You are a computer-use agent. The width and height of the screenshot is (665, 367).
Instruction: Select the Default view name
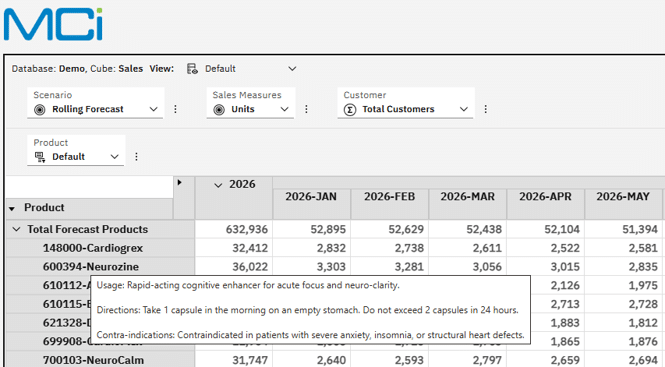pos(220,69)
